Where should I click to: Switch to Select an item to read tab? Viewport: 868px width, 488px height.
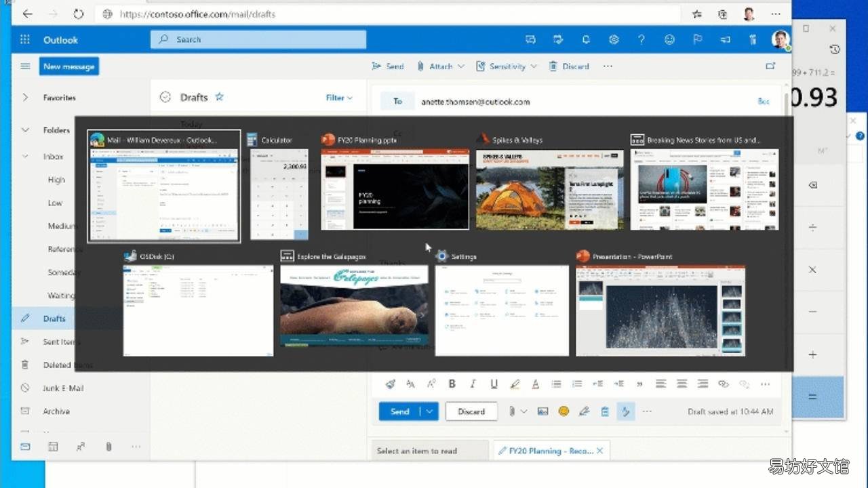coord(430,451)
